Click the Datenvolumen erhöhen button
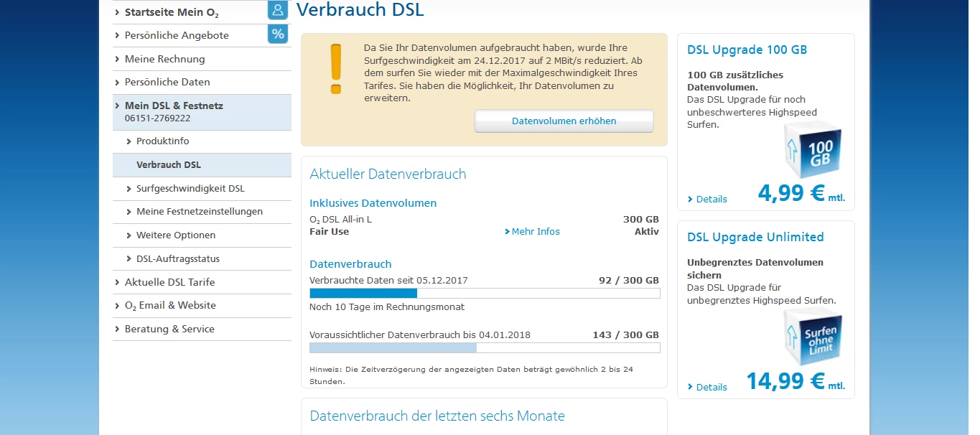This screenshot has width=980, height=435. (564, 121)
